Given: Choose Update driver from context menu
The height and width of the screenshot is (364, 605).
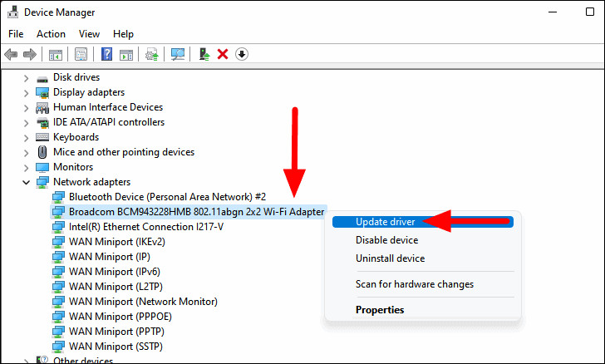Looking at the screenshot, I should (422, 222).
